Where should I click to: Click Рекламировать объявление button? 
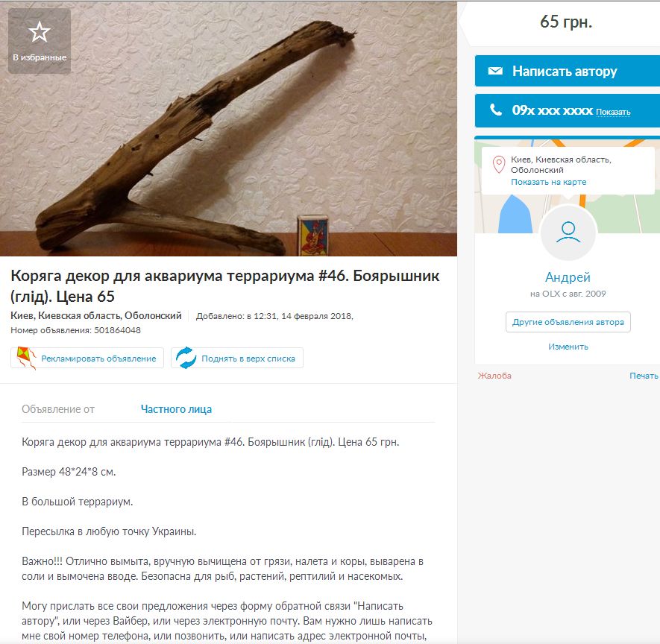tap(87, 358)
